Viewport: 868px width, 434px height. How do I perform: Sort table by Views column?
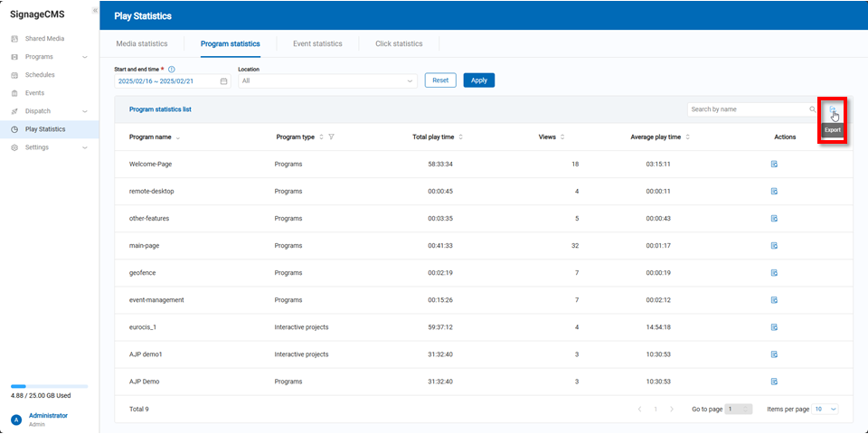tap(563, 137)
